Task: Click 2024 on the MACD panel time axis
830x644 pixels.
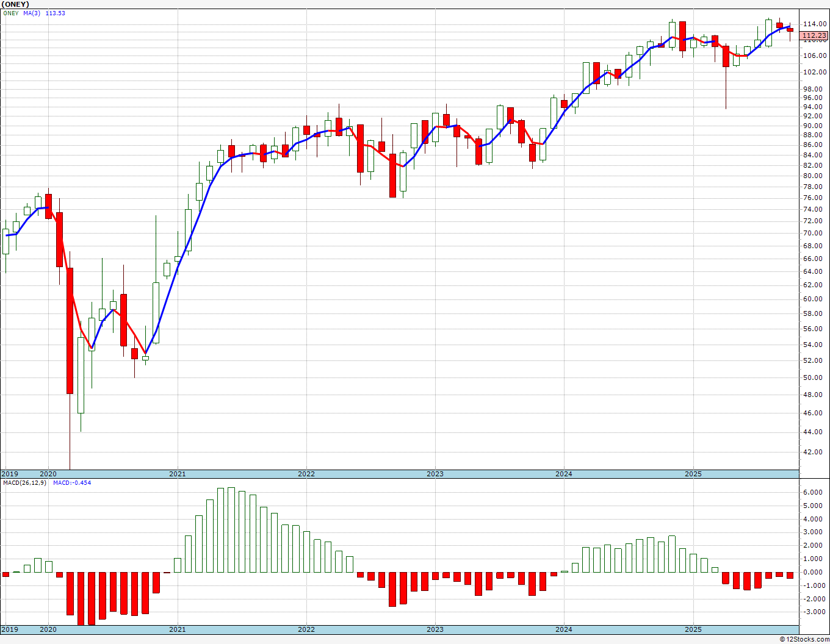Action: (x=564, y=629)
